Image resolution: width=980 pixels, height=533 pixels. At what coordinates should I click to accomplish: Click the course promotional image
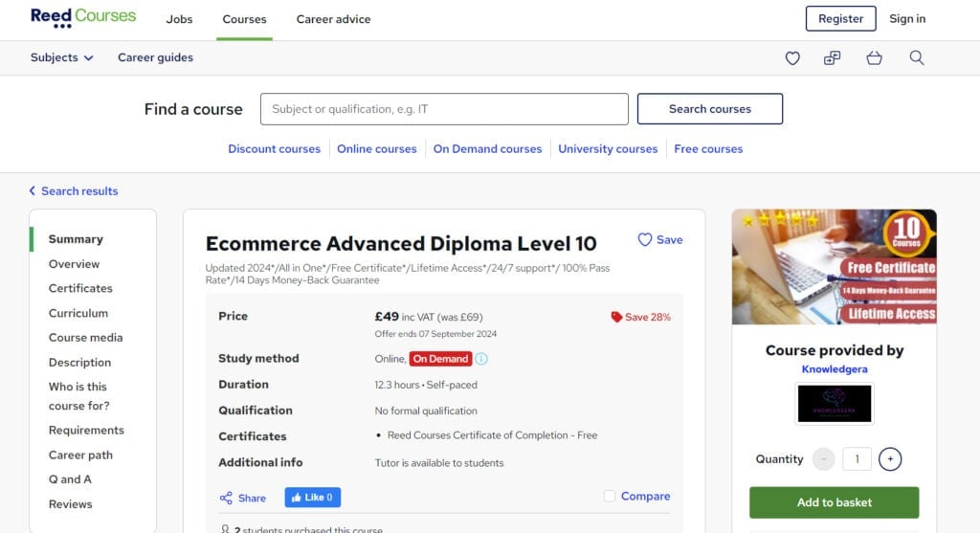(x=834, y=267)
